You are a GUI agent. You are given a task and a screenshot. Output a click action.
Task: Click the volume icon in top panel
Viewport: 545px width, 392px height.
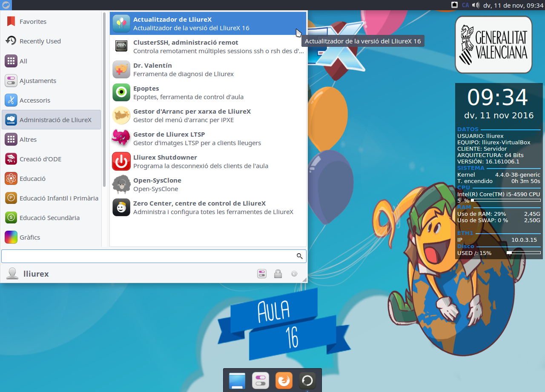(476, 5)
